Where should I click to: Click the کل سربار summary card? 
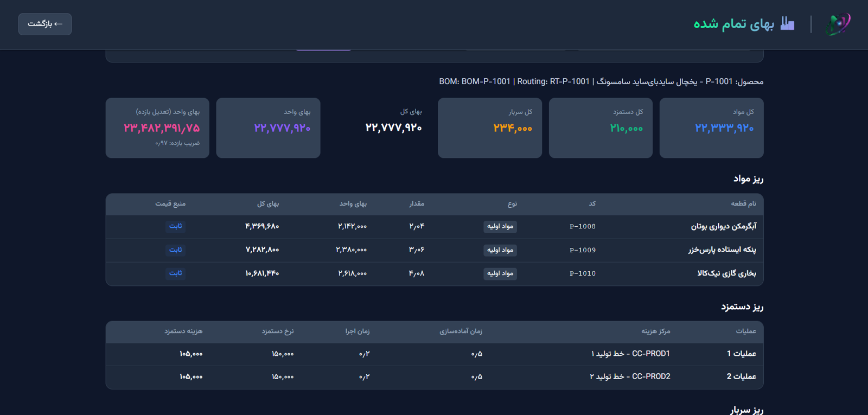point(490,128)
